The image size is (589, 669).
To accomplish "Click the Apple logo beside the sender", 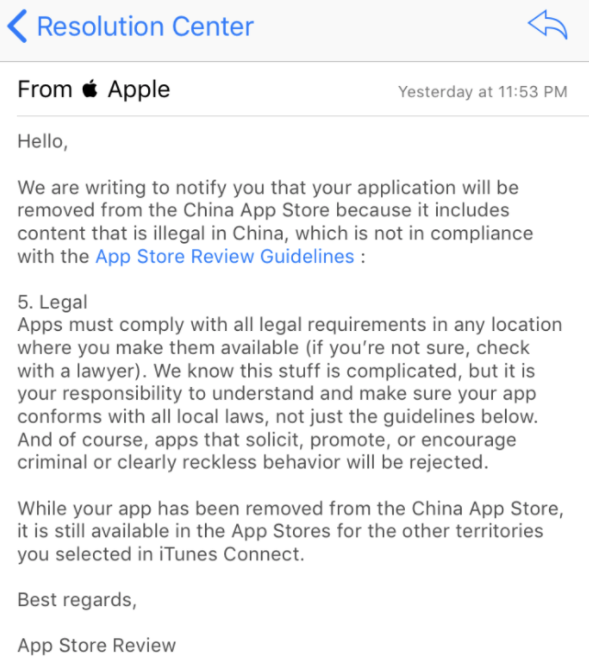I will 90,89.
